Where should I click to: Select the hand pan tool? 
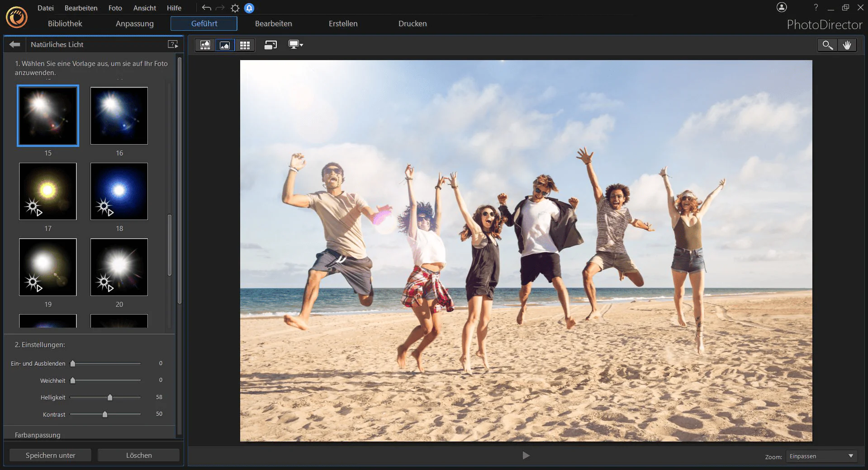pyautogui.click(x=847, y=45)
